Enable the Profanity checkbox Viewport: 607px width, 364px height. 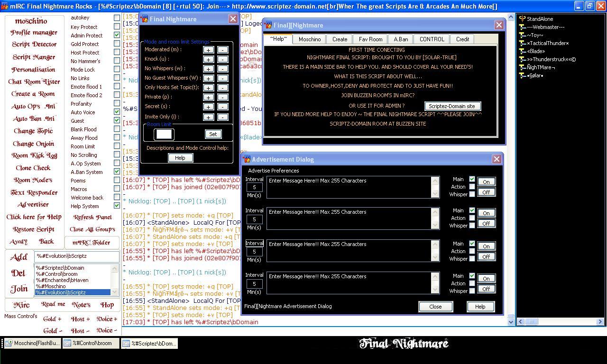[x=117, y=103]
